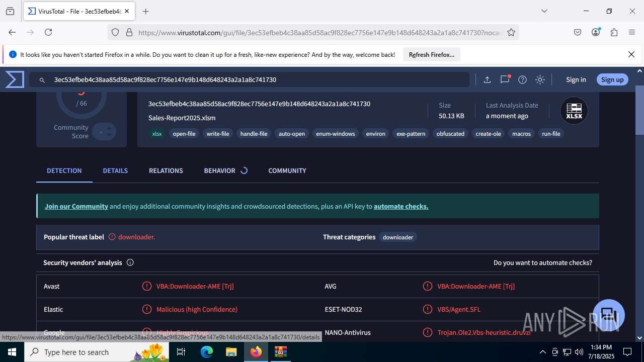
Task: Click the page vertical scrollbar
Action: (x=639, y=111)
